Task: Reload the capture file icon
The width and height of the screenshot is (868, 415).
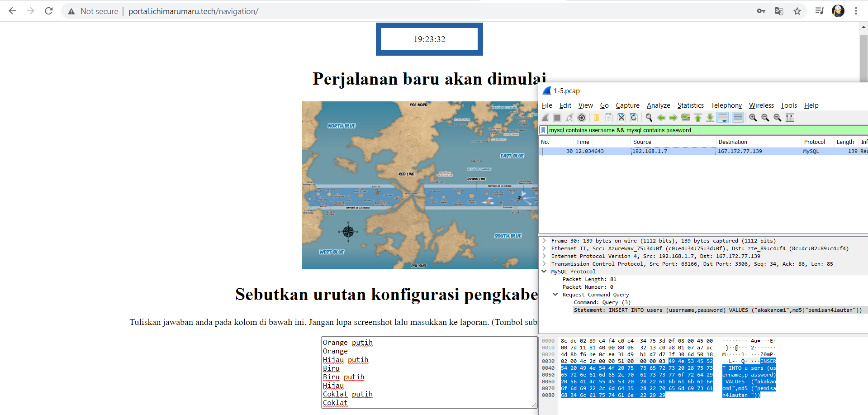Action: coord(634,118)
